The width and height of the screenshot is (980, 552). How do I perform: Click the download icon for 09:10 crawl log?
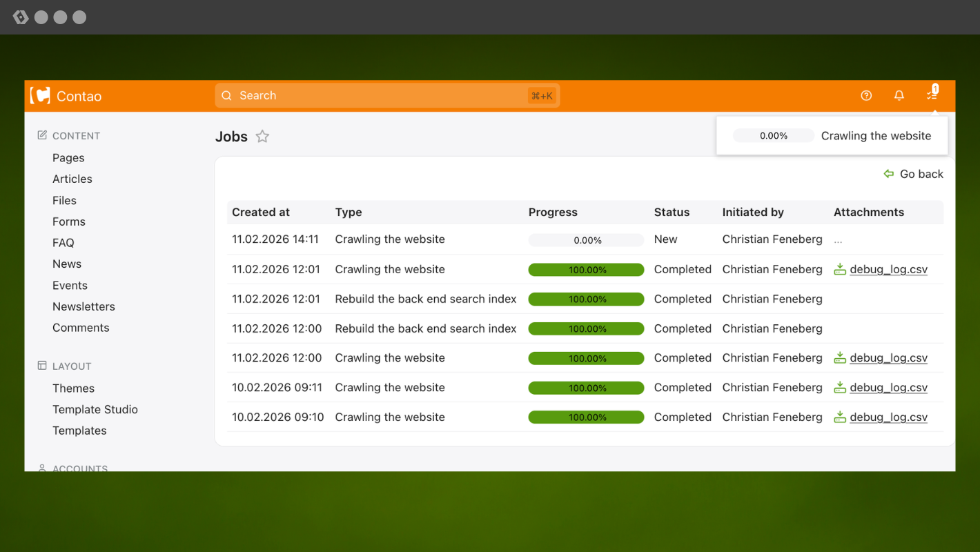[x=840, y=417]
